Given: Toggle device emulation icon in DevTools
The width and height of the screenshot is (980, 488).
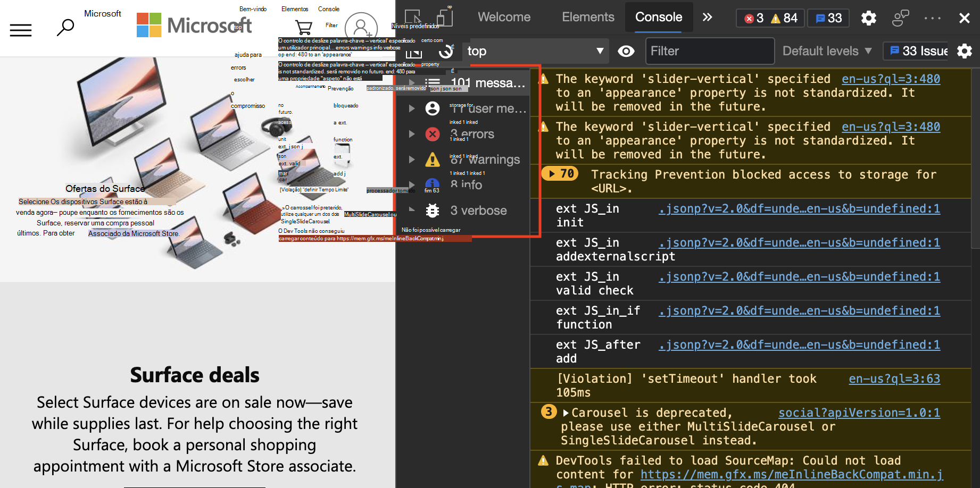Looking at the screenshot, I should pos(445,18).
